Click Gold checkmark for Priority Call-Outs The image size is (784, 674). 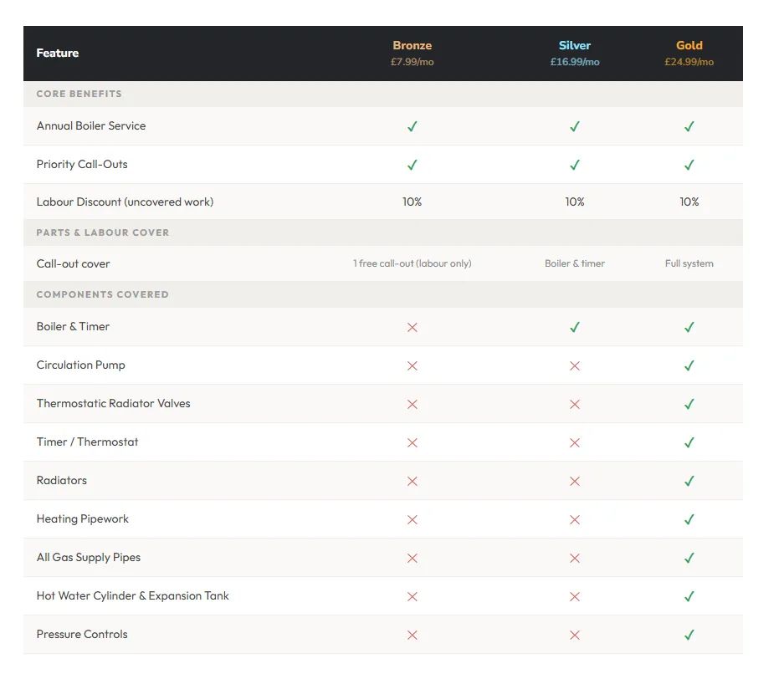pos(689,165)
